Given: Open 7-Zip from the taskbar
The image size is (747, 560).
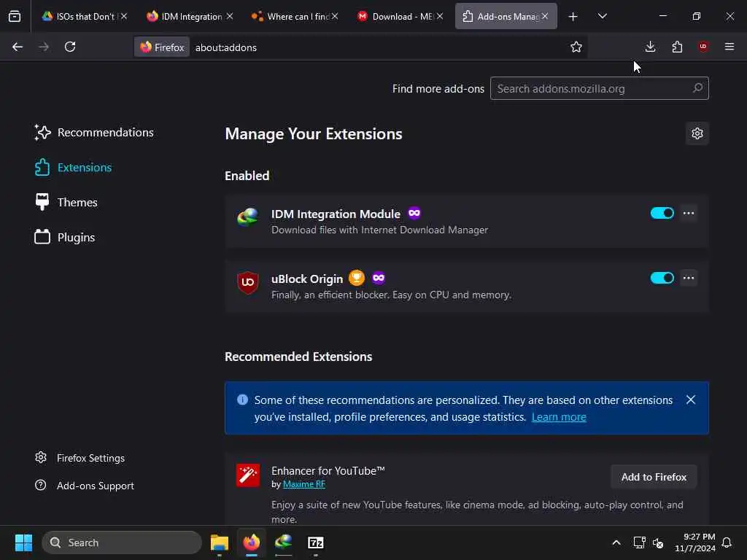Looking at the screenshot, I should [315, 542].
